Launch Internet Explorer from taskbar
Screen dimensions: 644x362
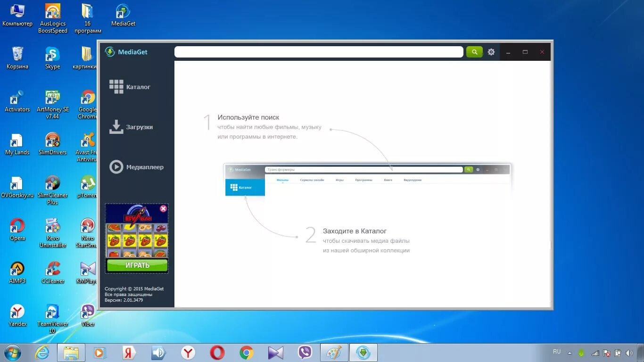[x=42, y=353]
